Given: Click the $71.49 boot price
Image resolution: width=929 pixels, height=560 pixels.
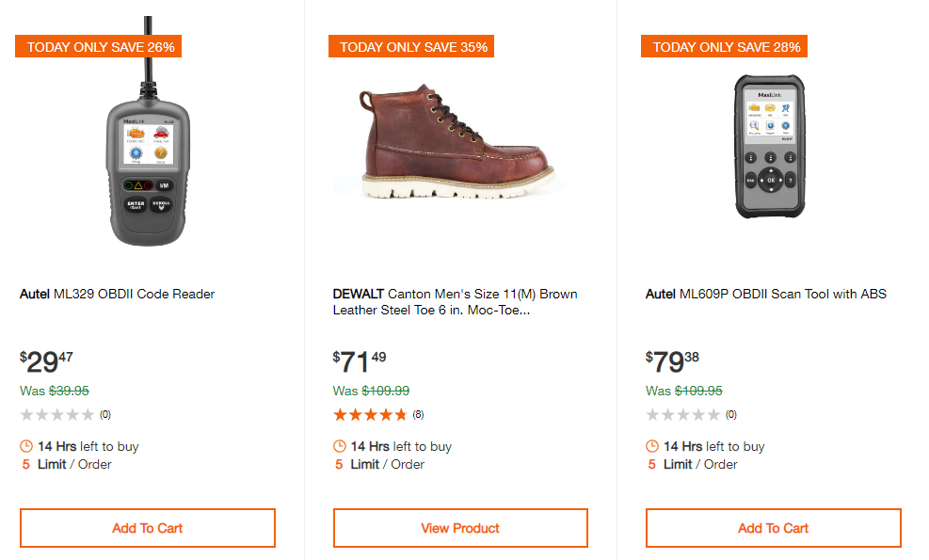Looking at the screenshot, I should [x=360, y=362].
